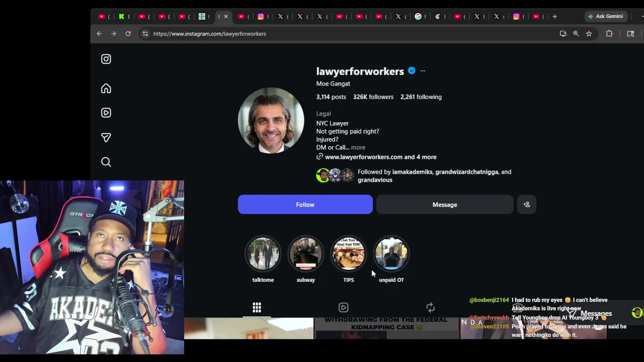Open grandavious follower link
This screenshot has width=644, height=362.
pyautogui.click(x=375, y=180)
